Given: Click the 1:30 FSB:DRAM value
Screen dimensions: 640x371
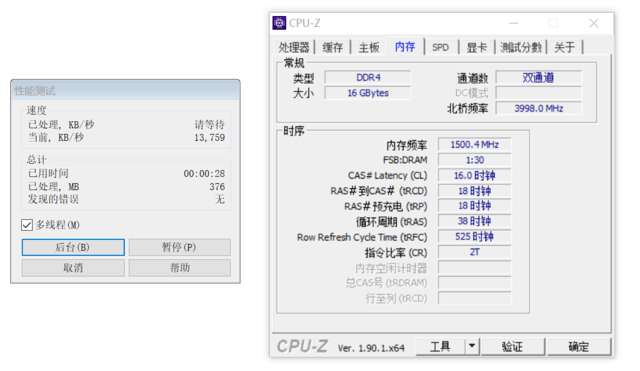Looking at the screenshot, I should 475,160.
